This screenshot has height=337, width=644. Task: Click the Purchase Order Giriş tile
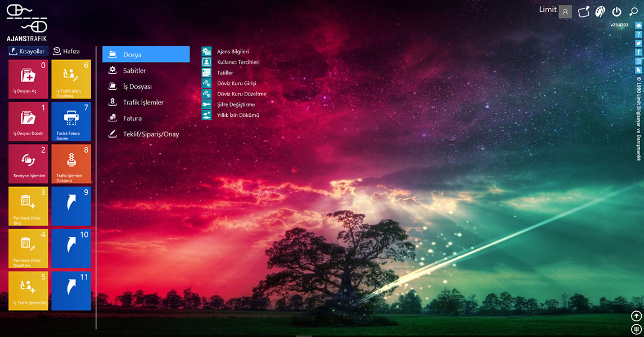(28, 206)
